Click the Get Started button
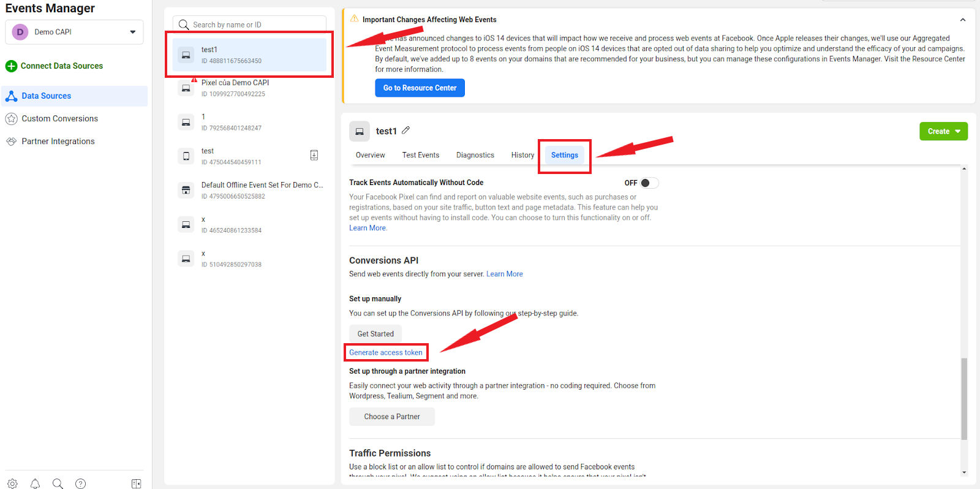Screen dimensions: 980x489 coord(375,334)
